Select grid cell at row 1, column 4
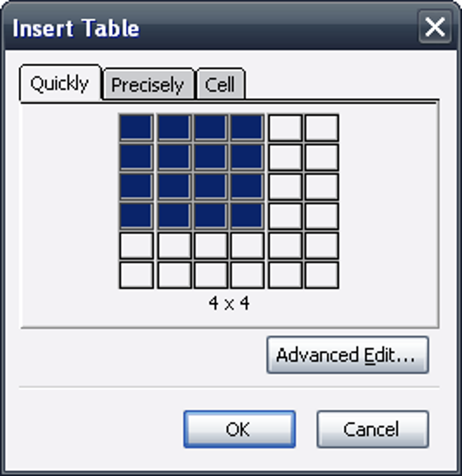Image resolution: width=462 pixels, height=476 pixels. pyautogui.click(x=247, y=128)
